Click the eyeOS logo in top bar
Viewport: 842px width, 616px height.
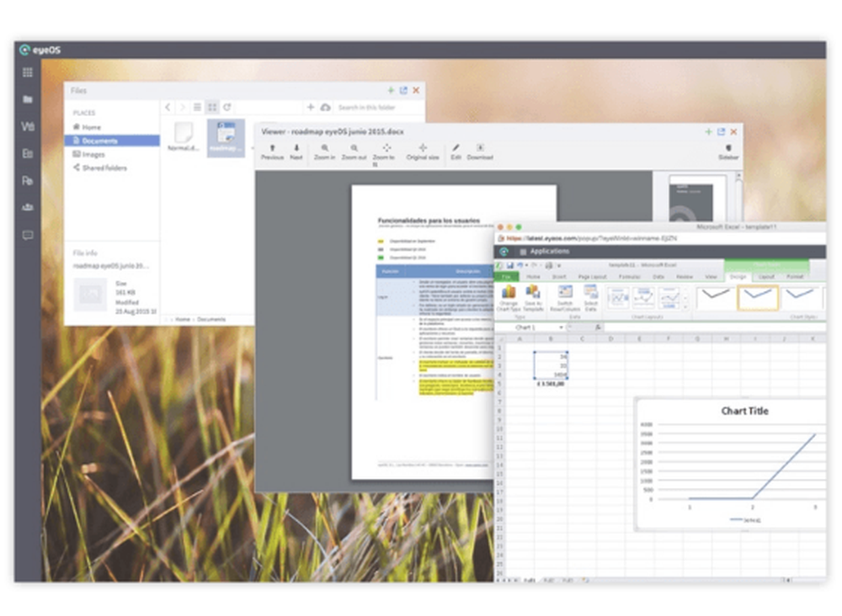[x=40, y=50]
